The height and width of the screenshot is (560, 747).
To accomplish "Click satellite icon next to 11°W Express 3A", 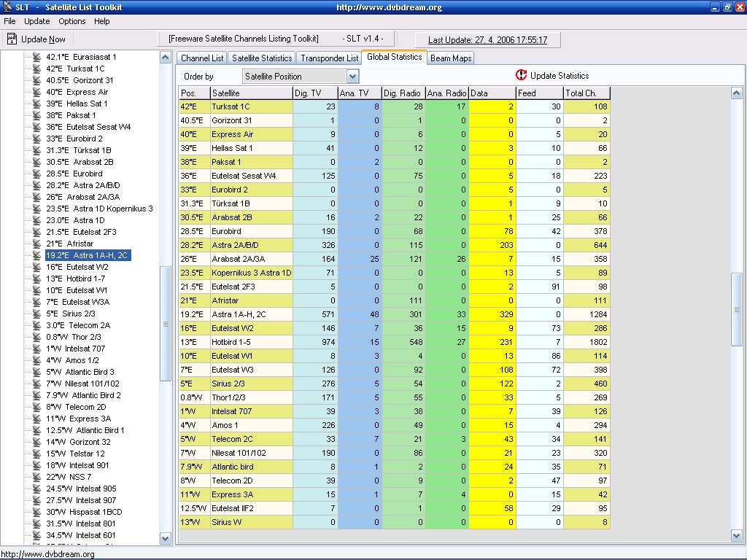I will (x=36, y=419).
